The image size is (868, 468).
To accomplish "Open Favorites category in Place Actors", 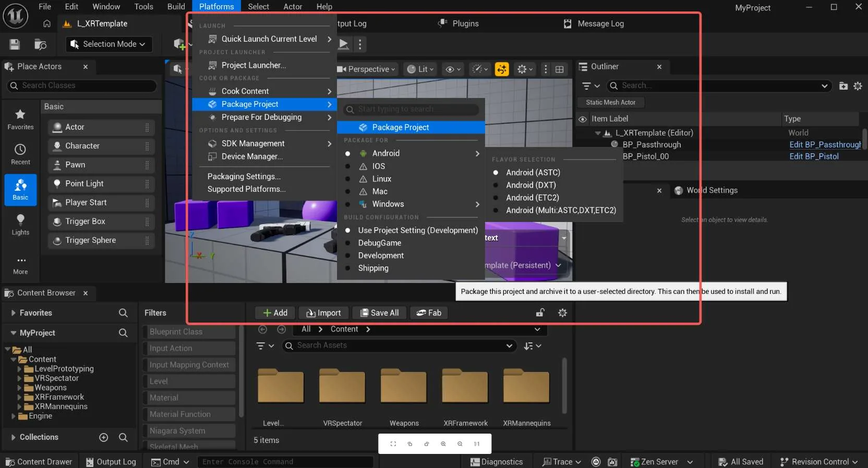I will coord(20,120).
